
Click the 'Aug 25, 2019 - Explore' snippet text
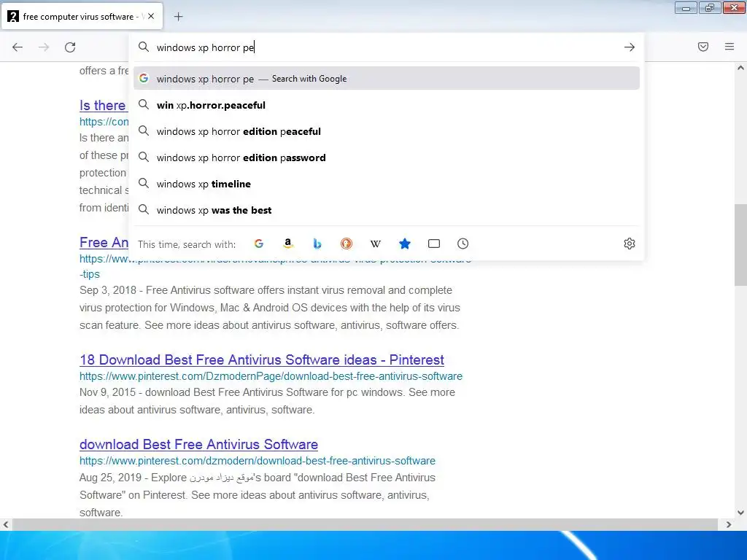pos(258,495)
